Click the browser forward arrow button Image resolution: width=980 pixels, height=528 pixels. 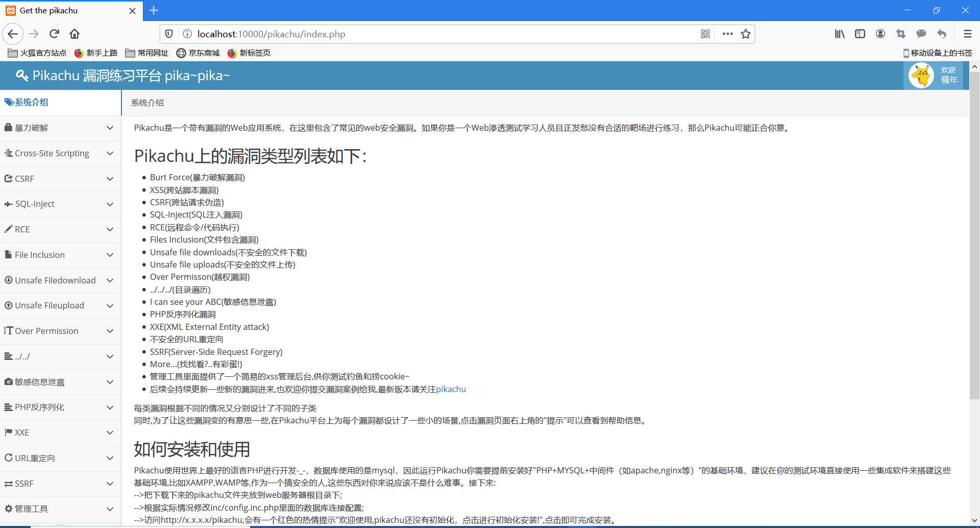tap(34, 34)
